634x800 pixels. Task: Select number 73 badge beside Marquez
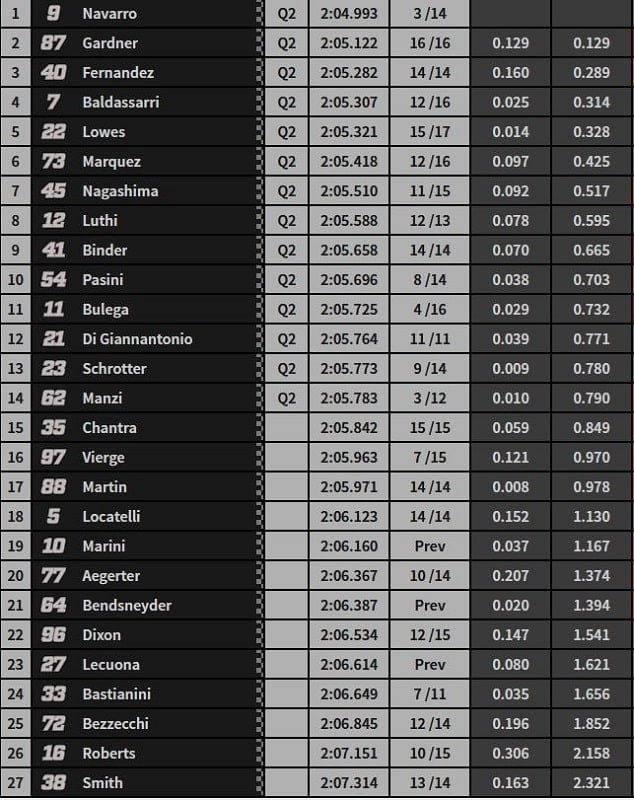pyautogui.click(x=54, y=161)
